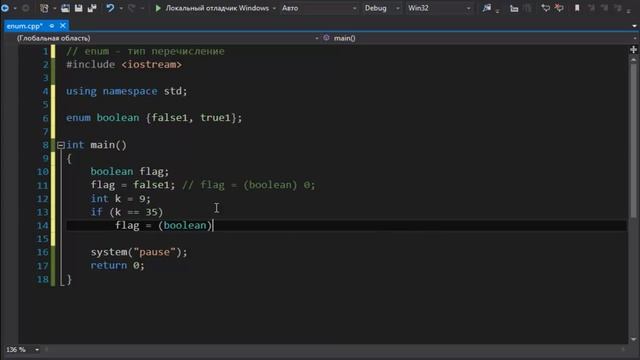Click the 'enum boolean' declaration text on line 6

102,118
